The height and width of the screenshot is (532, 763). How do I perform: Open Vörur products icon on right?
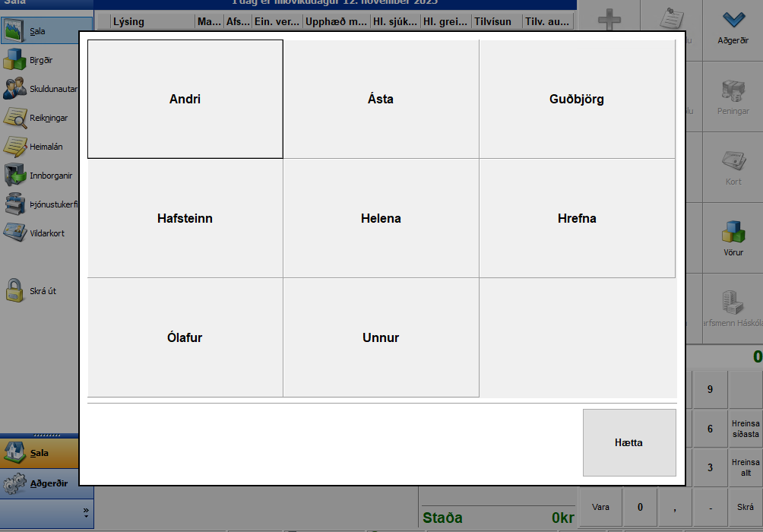(x=733, y=232)
